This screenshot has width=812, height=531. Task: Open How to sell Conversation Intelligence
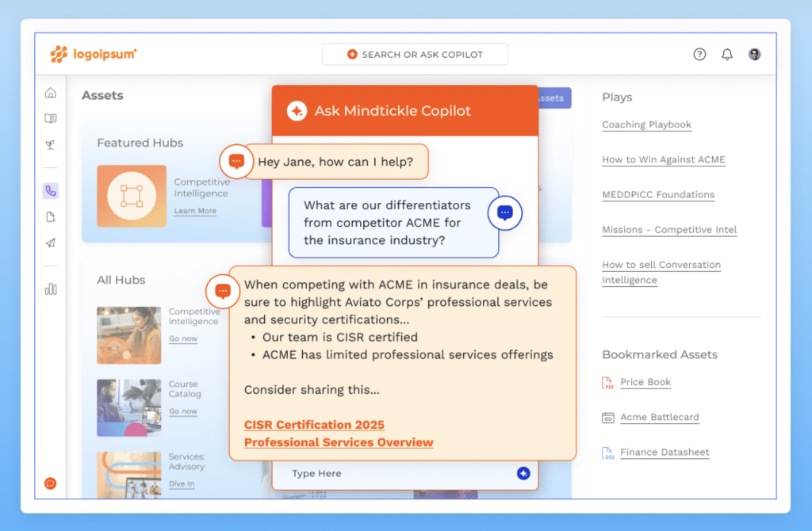[x=661, y=272]
